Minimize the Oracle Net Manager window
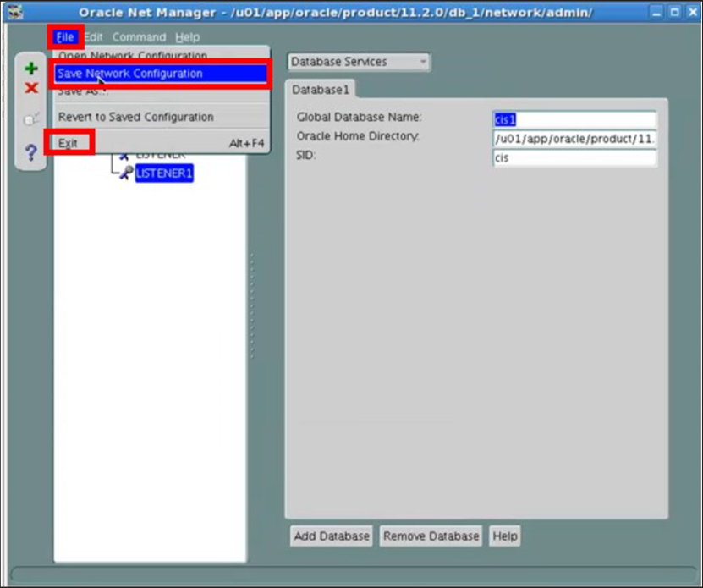703x588 pixels. tap(656, 13)
